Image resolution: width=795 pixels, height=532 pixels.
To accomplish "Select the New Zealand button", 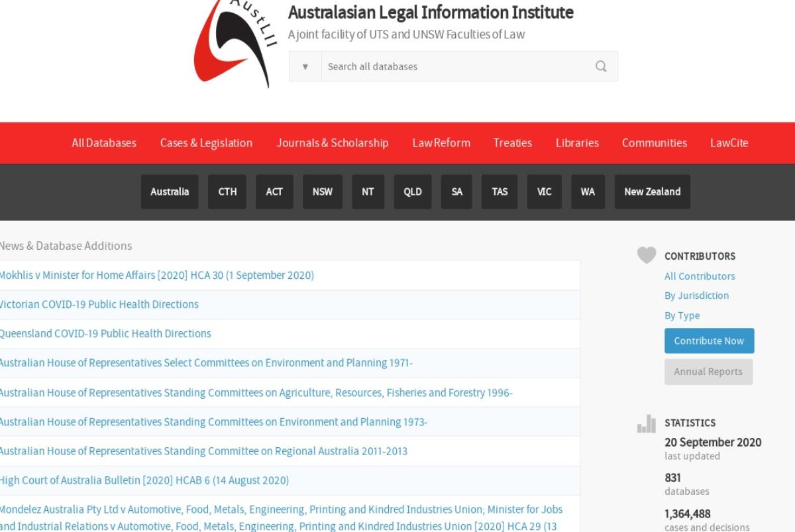I will coord(653,191).
